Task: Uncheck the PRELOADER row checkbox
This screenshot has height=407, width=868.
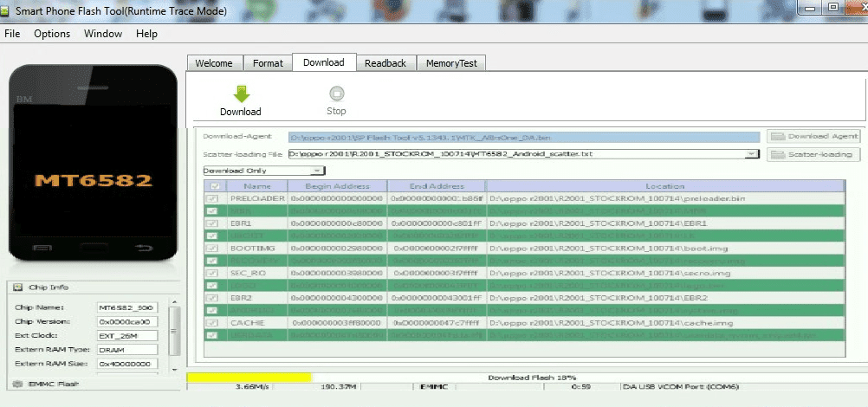Action: pyautogui.click(x=212, y=199)
